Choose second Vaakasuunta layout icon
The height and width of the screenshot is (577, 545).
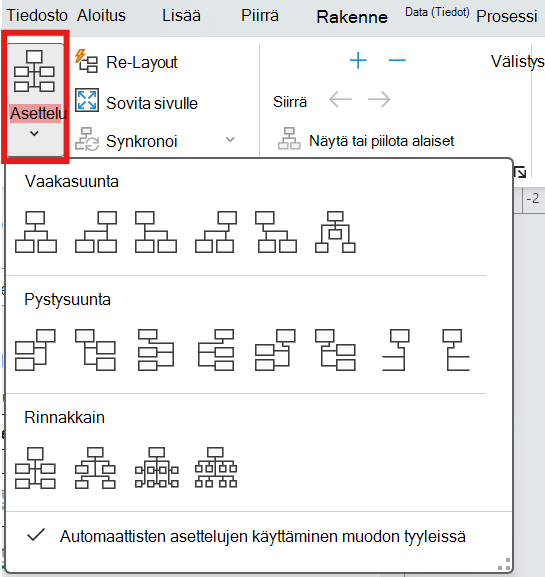96,232
